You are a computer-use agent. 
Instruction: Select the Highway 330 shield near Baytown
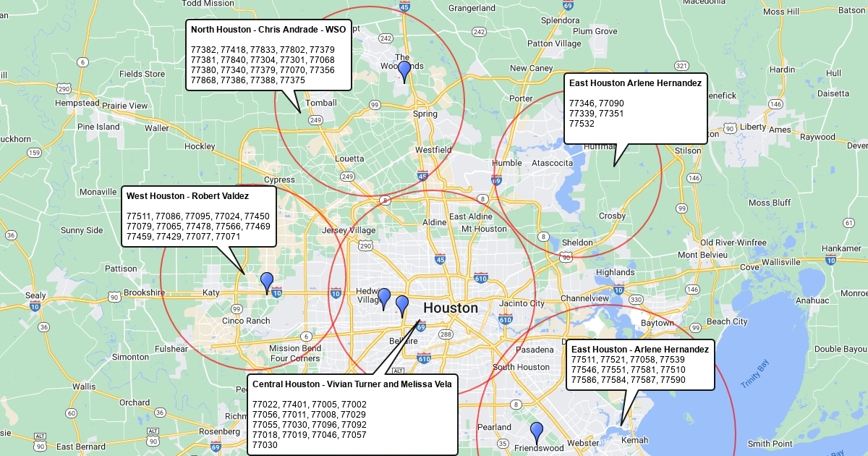point(636,299)
